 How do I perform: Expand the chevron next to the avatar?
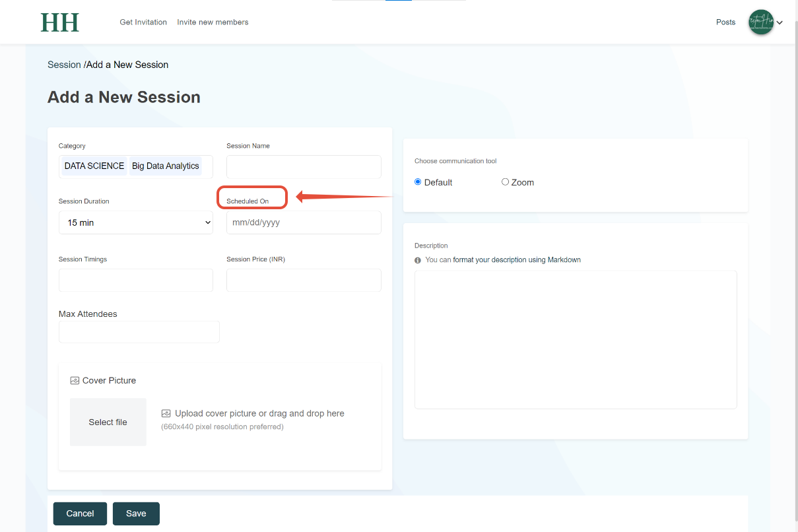pos(780,22)
